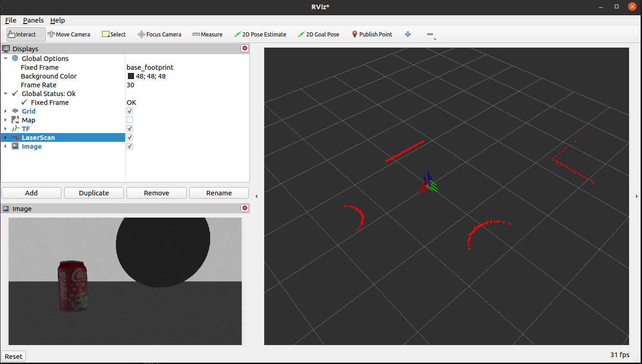Disable the LaserScan display checkbox
This screenshot has height=364, width=642.
click(130, 137)
